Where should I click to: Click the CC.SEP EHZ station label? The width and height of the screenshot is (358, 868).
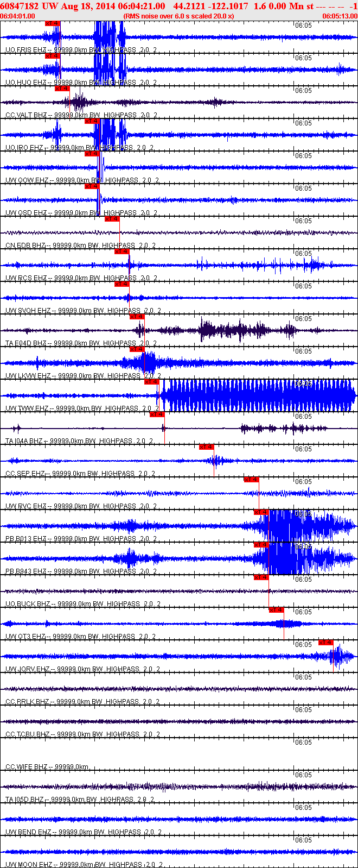click(x=25, y=474)
